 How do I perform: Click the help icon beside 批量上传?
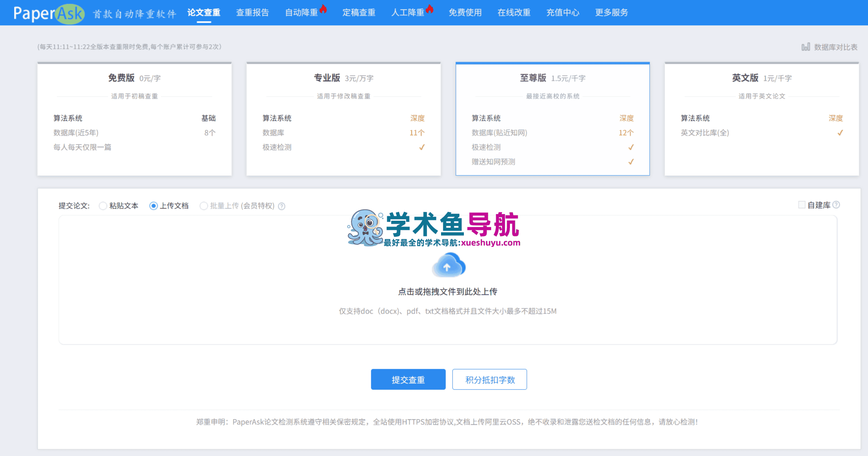pos(282,206)
